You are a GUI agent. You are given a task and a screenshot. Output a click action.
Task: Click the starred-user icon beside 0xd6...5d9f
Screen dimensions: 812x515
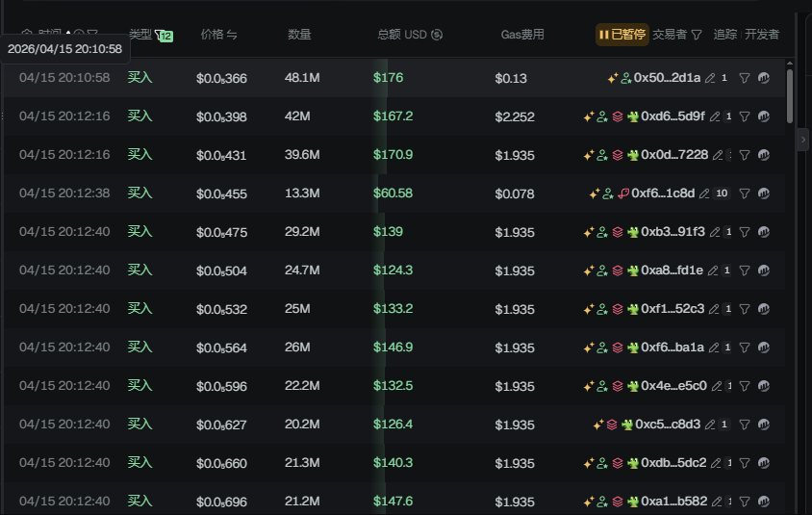[601, 116]
